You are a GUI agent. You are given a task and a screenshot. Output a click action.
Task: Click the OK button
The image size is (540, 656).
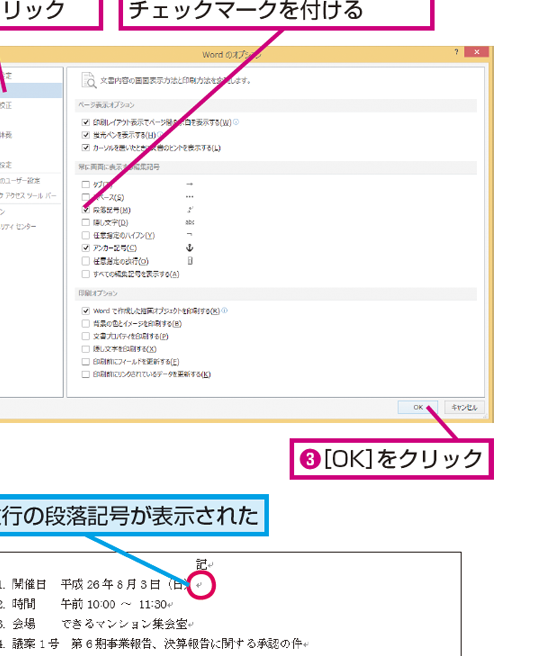point(418,407)
